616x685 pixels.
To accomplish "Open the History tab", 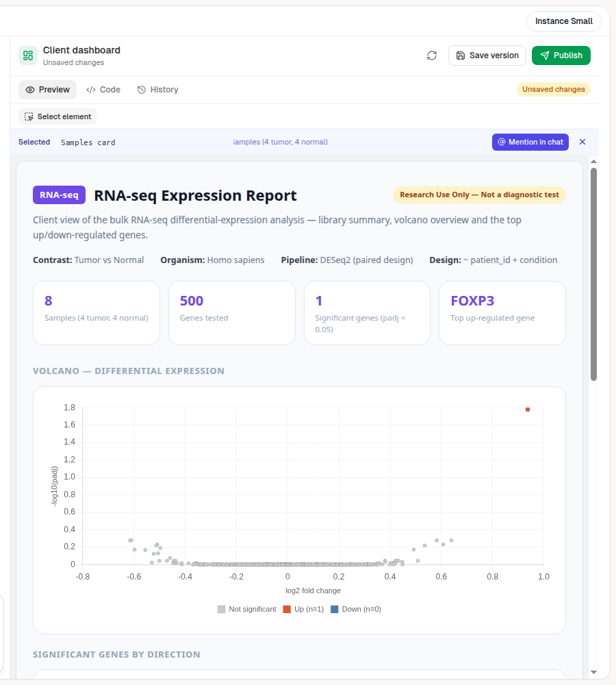I will (x=157, y=90).
